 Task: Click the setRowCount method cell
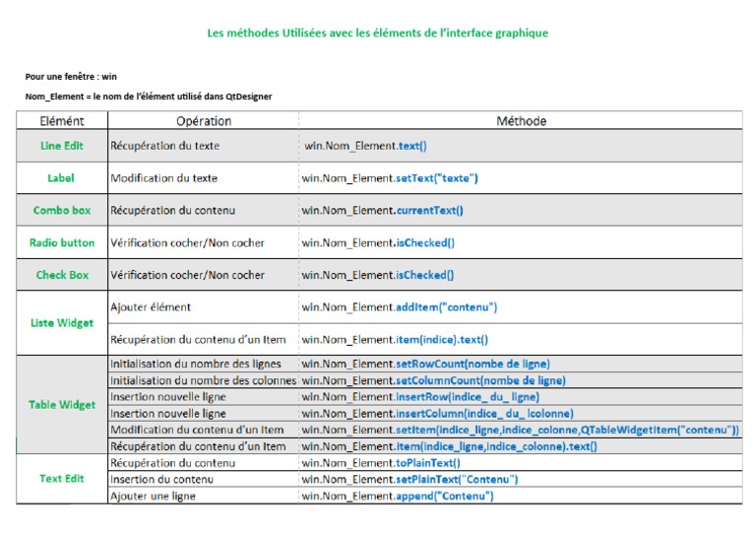(426, 365)
